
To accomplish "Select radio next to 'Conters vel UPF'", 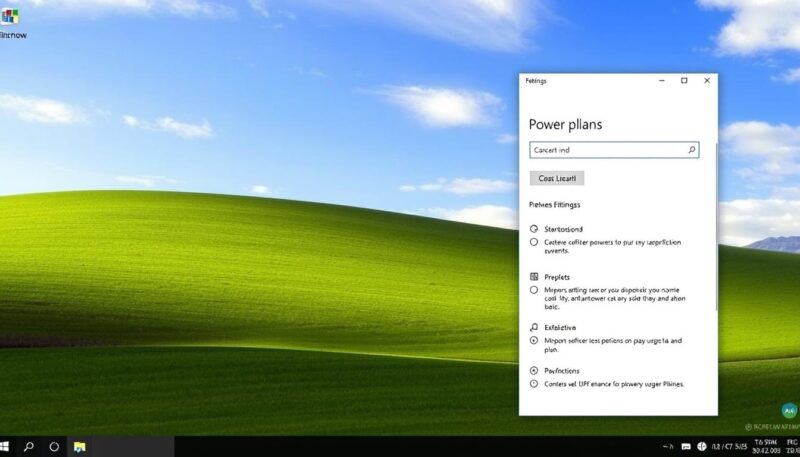I will click(x=534, y=384).
